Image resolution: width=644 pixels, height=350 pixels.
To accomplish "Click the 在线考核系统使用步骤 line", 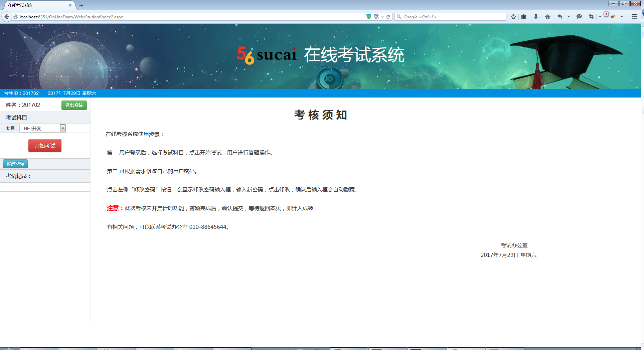I will [135, 134].
